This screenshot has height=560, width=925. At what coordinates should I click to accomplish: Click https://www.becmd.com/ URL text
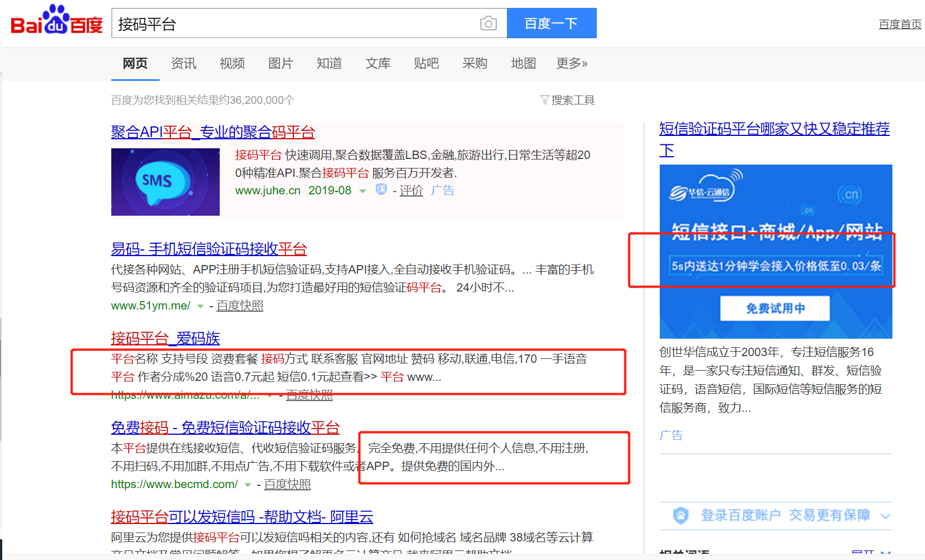(x=174, y=484)
